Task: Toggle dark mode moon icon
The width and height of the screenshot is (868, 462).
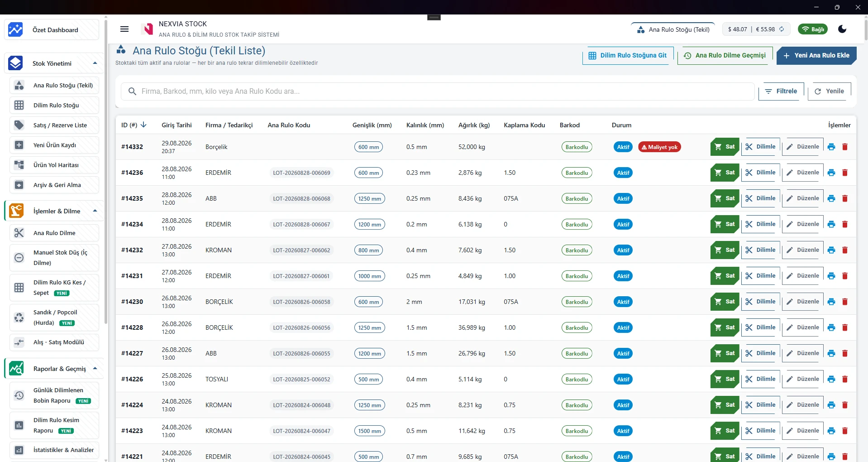Action: click(842, 29)
